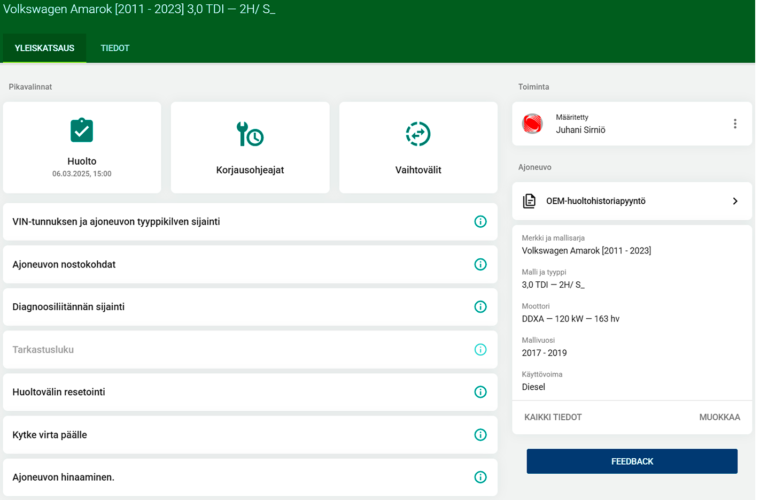
Task: Open info icon for Kytke virta päälle
Action: 480,435
